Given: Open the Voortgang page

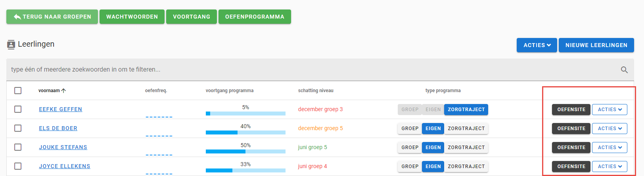Looking at the screenshot, I should [192, 17].
